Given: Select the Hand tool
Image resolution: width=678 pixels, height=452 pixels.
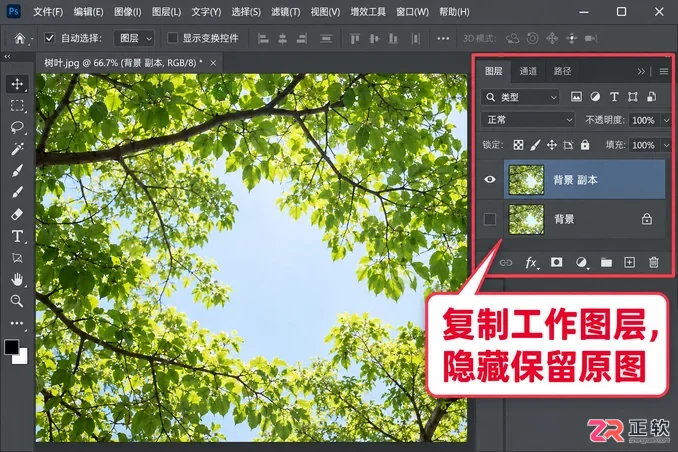Looking at the screenshot, I should pos(17,279).
